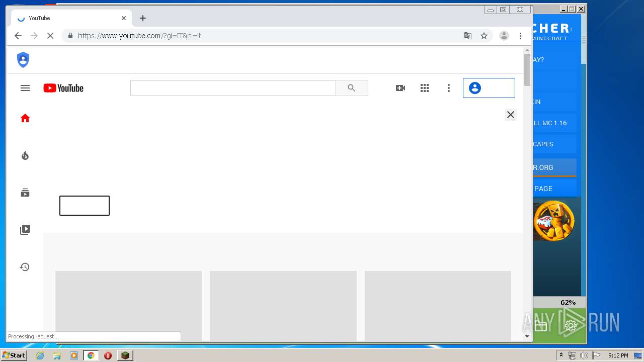Screen dimensions: 644x362
Task: Click the YouTube logo
Action: pyautogui.click(x=63, y=88)
